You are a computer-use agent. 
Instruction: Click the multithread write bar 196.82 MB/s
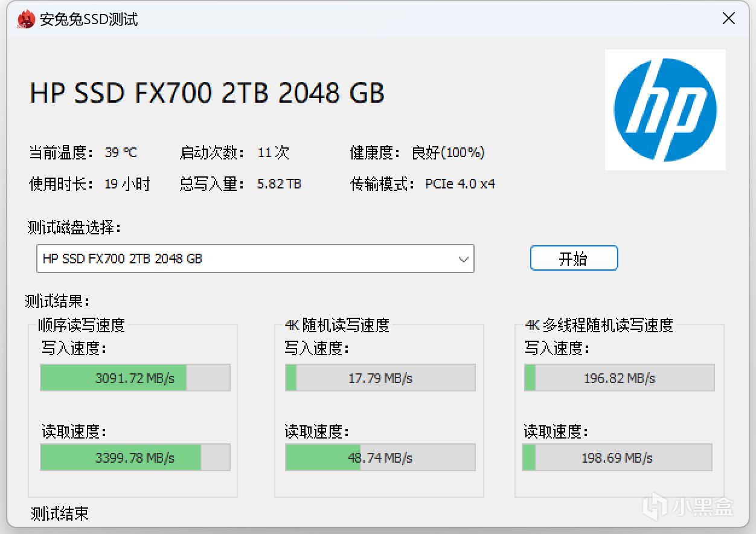pyautogui.click(x=620, y=378)
